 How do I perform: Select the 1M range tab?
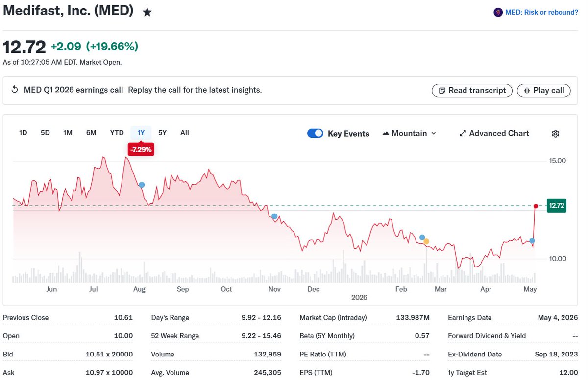pyautogui.click(x=68, y=133)
